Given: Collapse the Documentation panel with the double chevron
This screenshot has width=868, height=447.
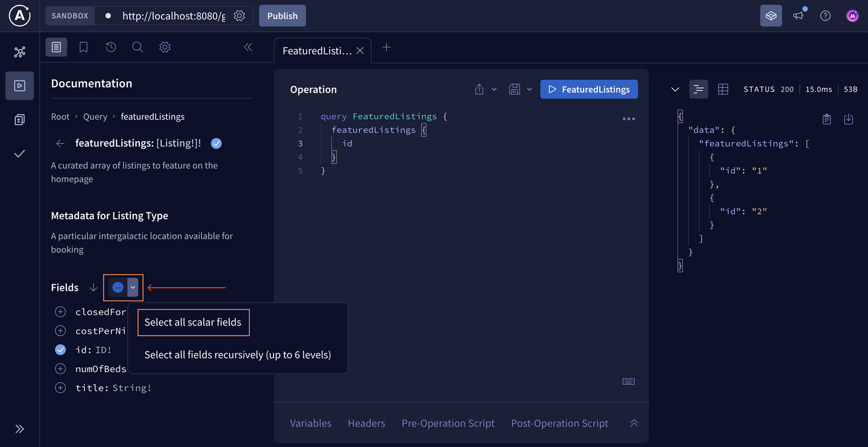Looking at the screenshot, I should click(247, 46).
